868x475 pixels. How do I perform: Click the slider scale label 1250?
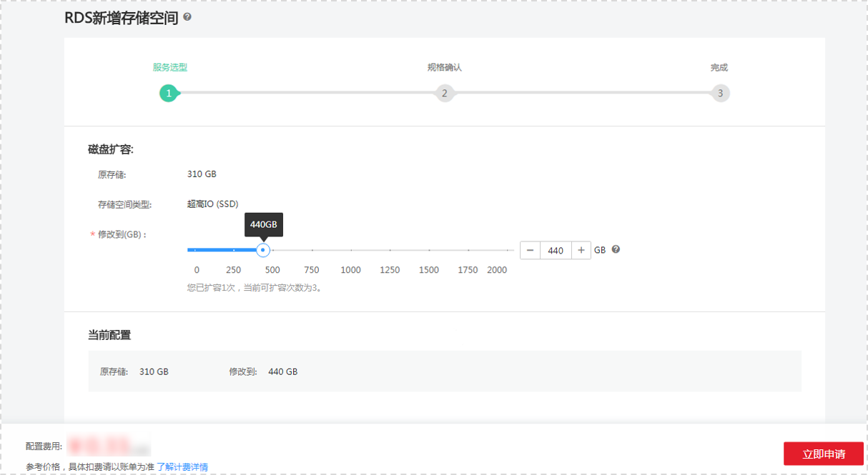(x=390, y=270)
